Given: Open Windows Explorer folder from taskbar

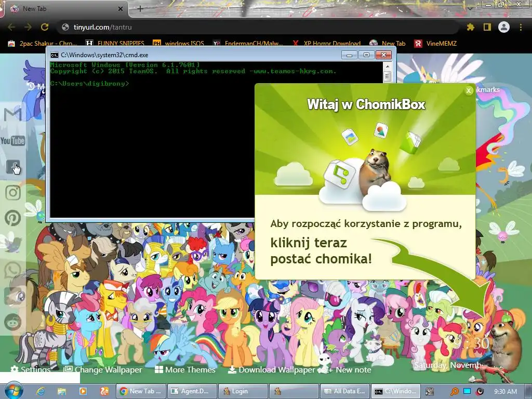Looking at the screenshot, I should (x=61, y=391).
